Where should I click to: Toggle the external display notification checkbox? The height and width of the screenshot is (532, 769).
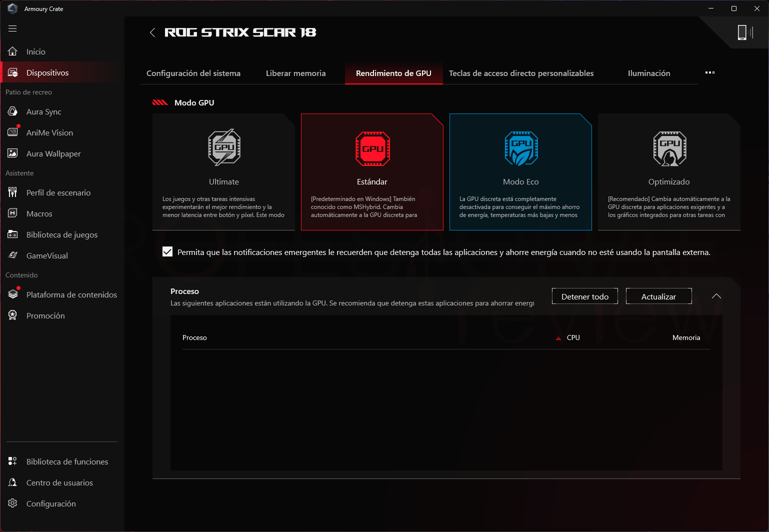point(167,252)
